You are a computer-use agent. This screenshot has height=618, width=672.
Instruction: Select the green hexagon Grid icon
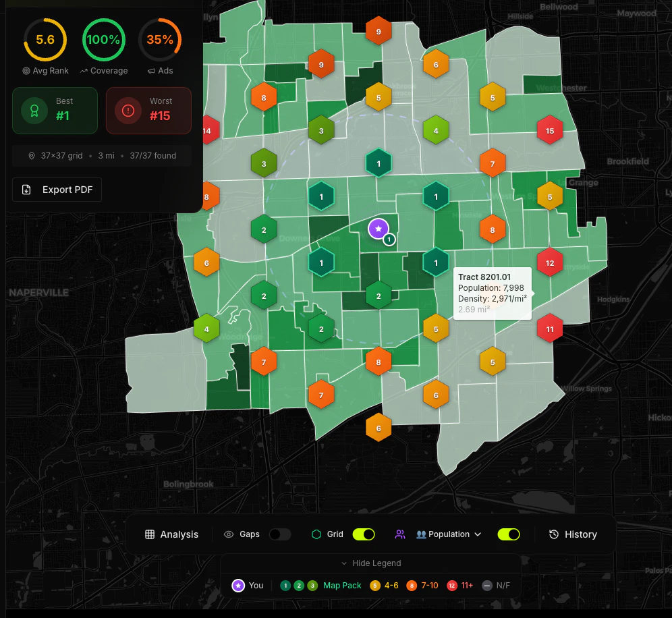316,534
